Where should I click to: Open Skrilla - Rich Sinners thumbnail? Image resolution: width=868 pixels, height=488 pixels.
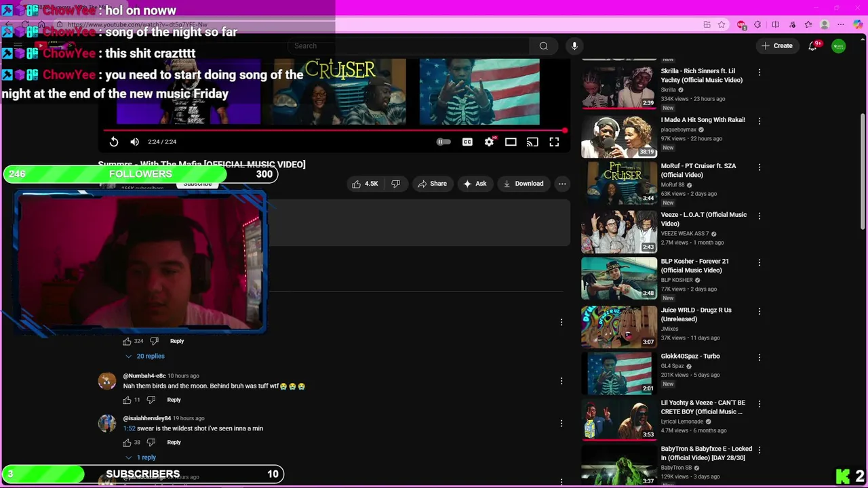(x=618, y=87)
